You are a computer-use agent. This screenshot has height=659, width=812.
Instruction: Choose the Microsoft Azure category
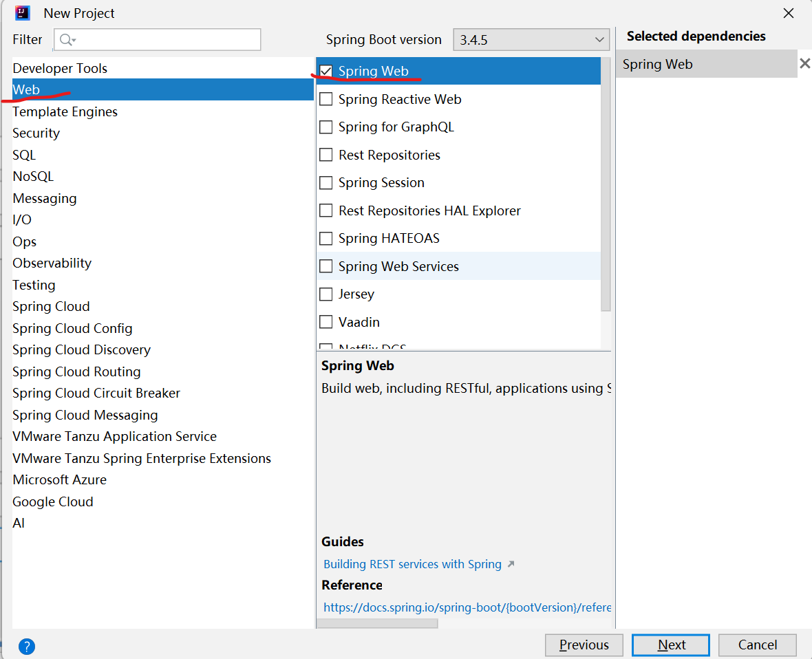[x=162, y=480]
